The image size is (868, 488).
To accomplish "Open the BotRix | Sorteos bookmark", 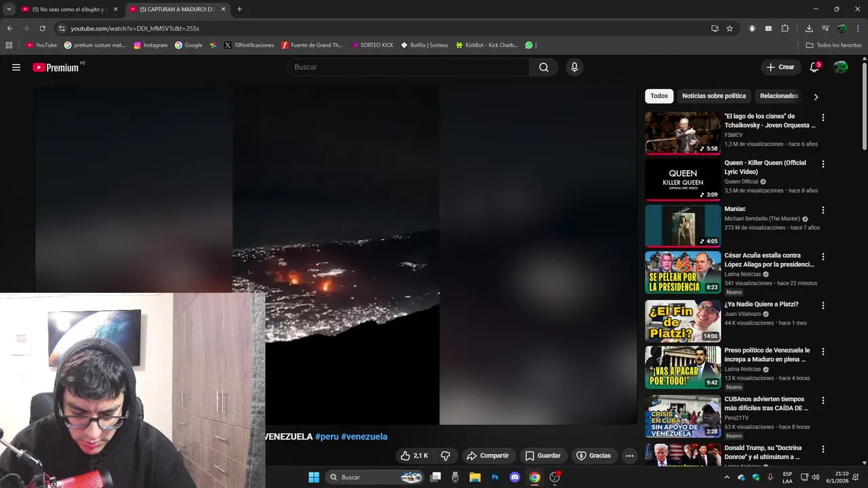I will click(x=425, y=45).
